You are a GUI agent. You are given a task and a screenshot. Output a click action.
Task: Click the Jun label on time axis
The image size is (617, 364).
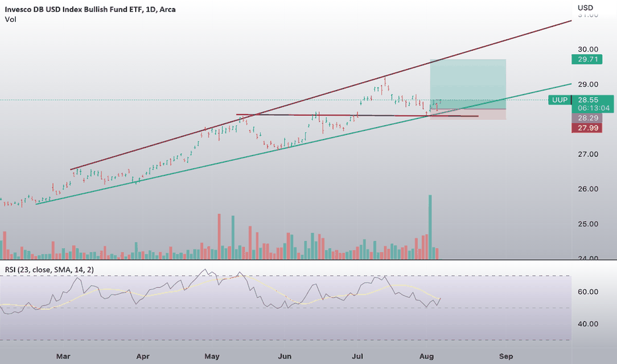pos(285,356)
